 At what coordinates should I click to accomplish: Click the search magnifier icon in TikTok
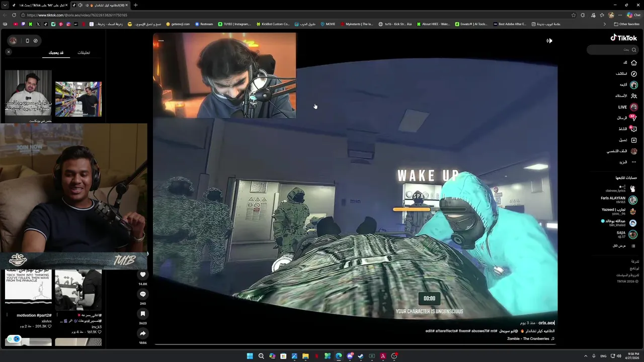[634, 50]
